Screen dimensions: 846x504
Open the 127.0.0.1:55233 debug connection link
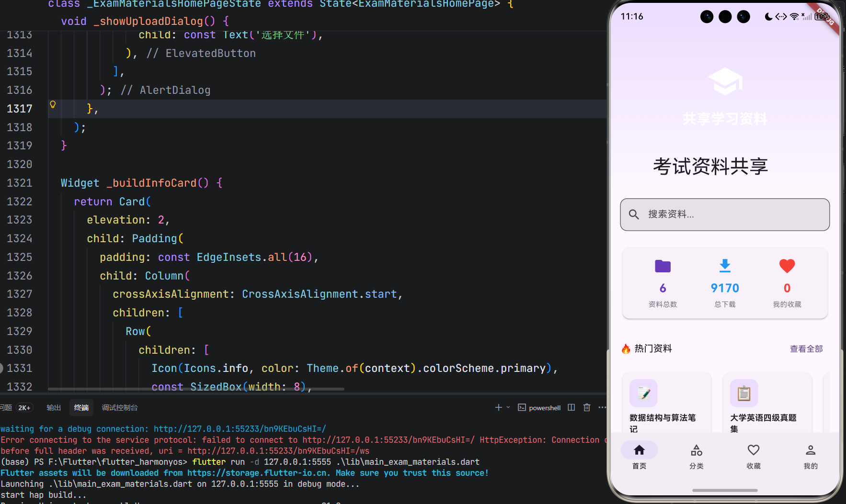coord(240,429)
